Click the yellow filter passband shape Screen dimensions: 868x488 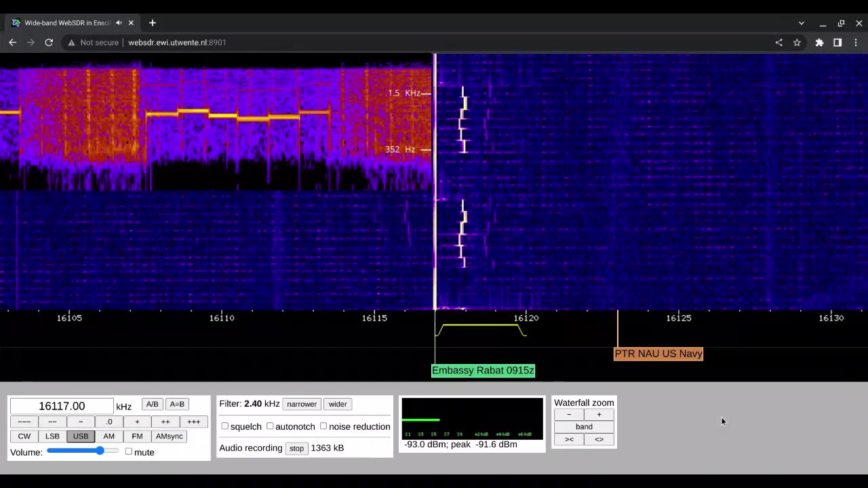(x=481, y=329)
